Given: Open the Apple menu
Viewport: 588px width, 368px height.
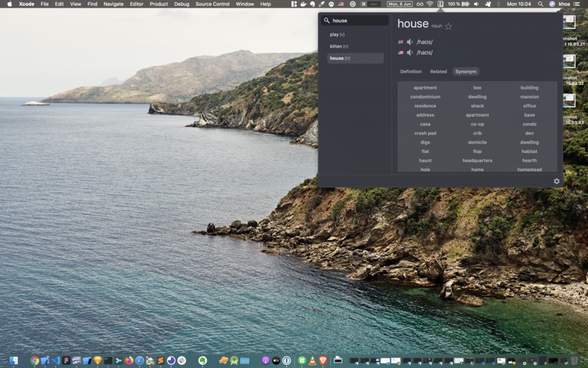Looking at the screenshot, I should tap(10, 4).
